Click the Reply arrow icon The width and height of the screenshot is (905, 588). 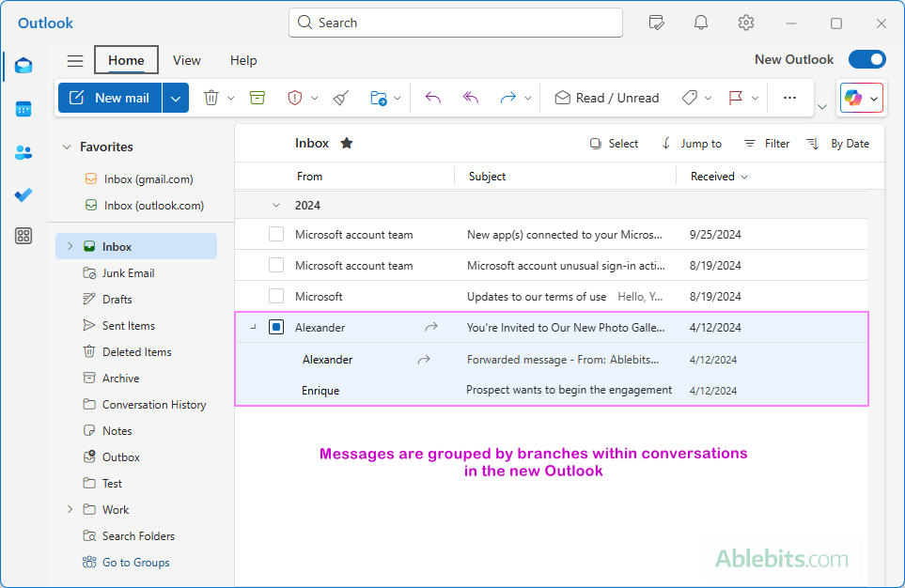click(x=433, y=98)
